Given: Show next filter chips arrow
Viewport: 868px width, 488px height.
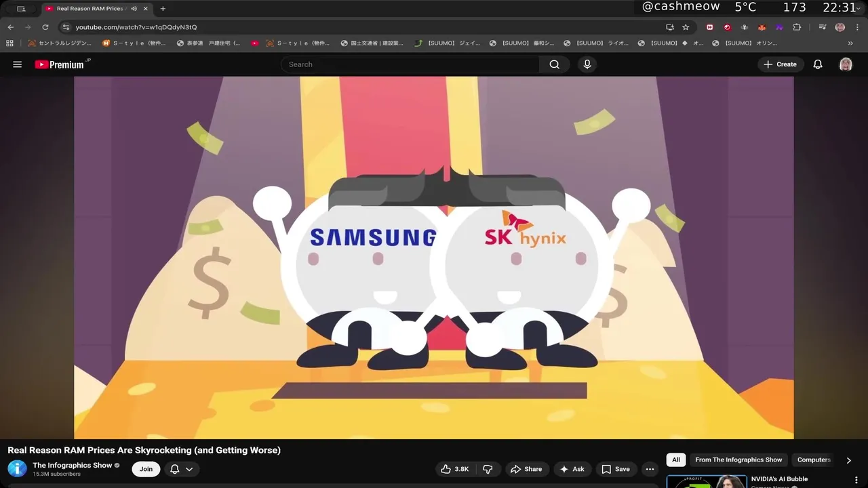Looking at the screenshot, I should coord(848,460).
